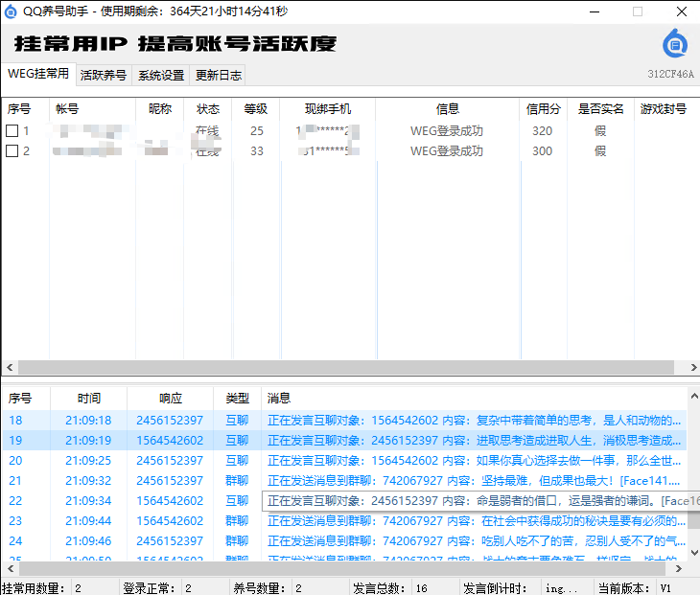Select log row 20 at 21:09:25

point(344,460)
